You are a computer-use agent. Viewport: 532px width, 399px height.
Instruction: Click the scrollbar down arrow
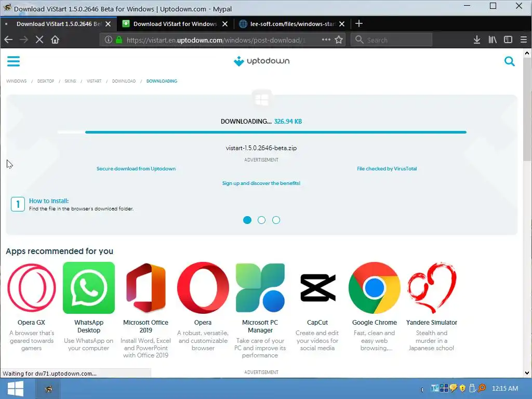pyautogui.click(x=527, y=373)
